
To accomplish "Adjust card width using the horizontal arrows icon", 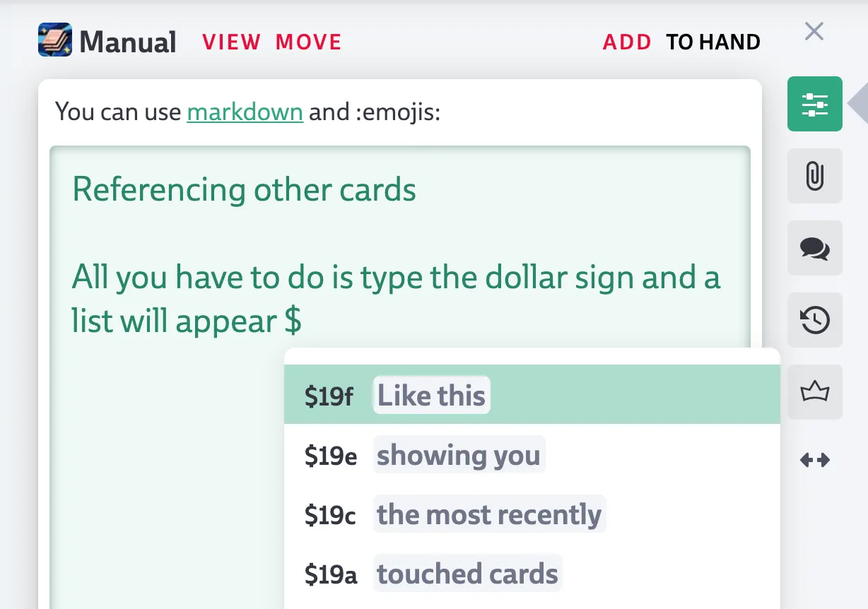I will (x=814, y=459).
